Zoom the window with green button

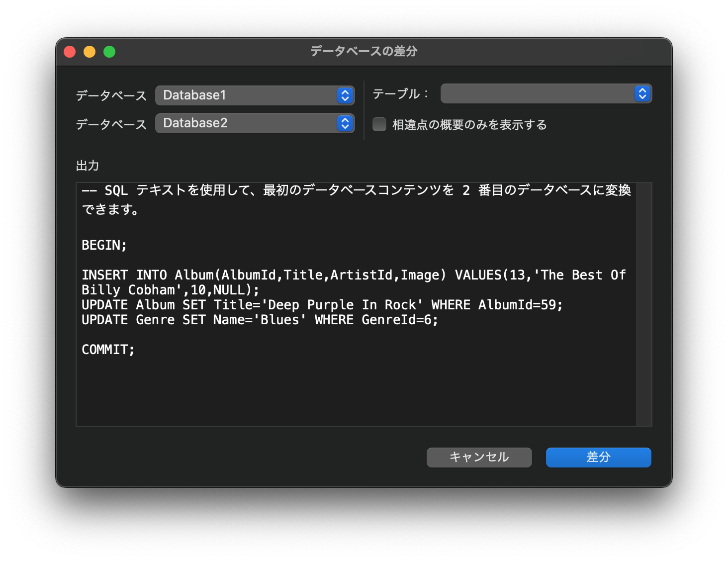pos(109,52)
